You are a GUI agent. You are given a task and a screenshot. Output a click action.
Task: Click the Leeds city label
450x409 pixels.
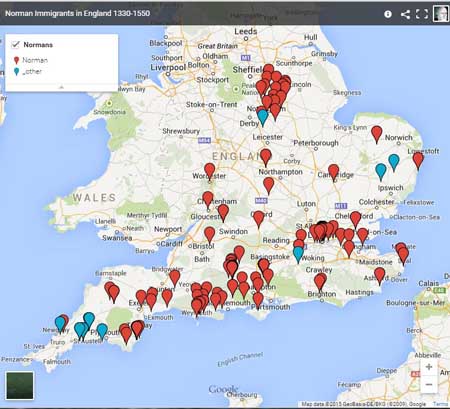coord(246,31)
